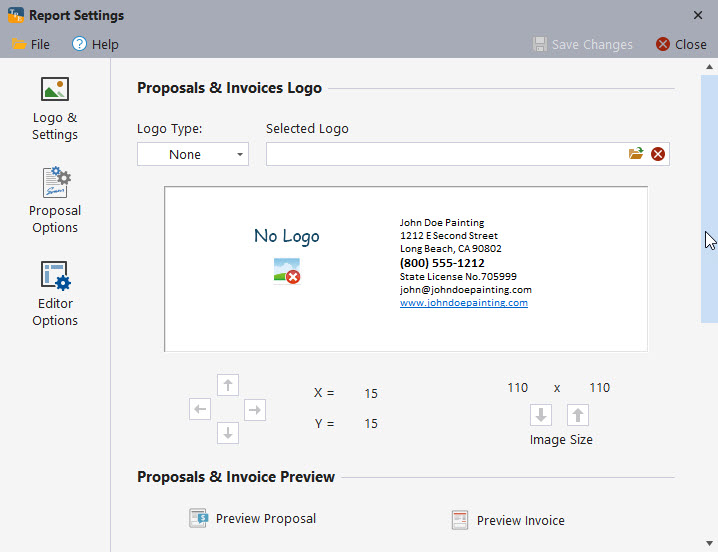This screenshot has width=718, height=552.
Task: Browse for a logo file (folder icon)
Action: click(636, 154)
